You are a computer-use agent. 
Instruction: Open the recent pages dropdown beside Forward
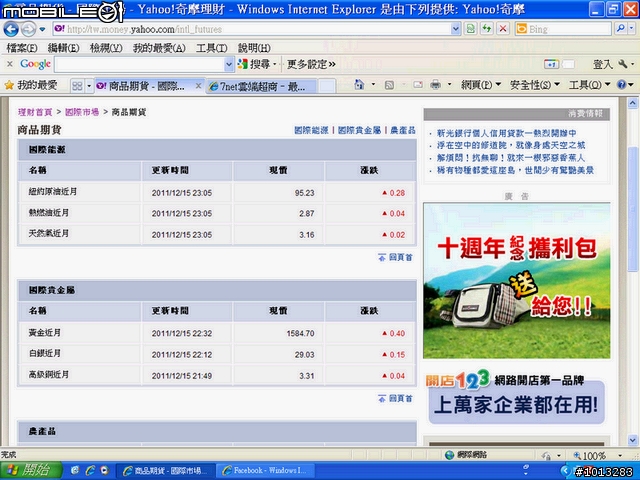(x=42, y=29)
